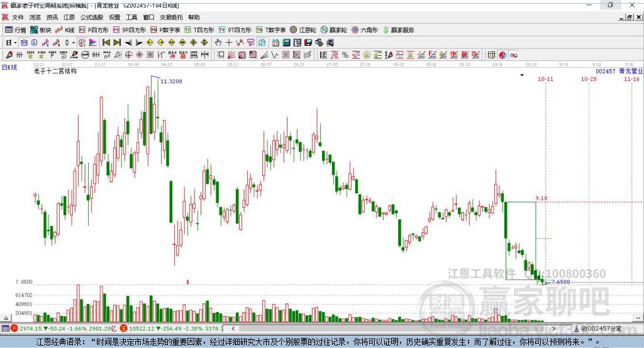The image size is (644, 348).
Task: Click the 11-16 date marker
Action: coord(631,79)
